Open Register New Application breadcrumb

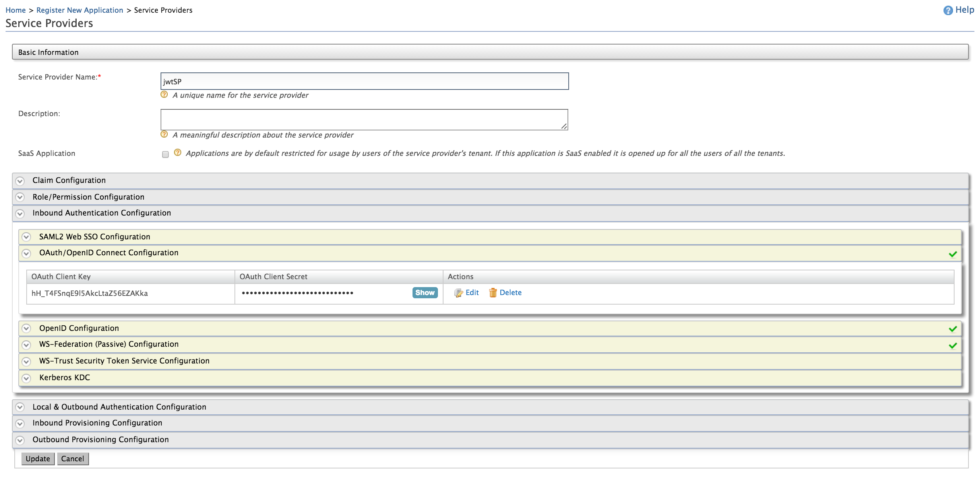click(79, 10)
